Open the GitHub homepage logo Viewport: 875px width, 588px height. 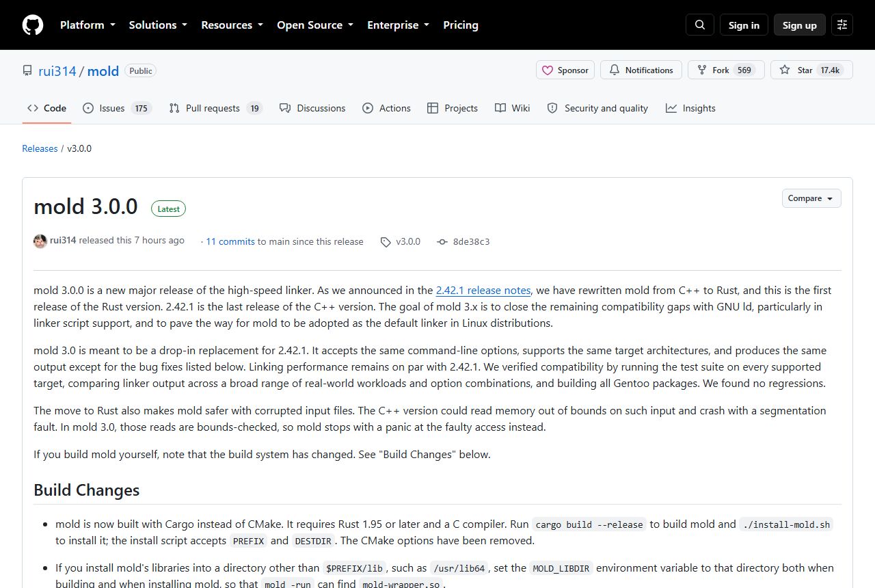(x=33, y=25)
